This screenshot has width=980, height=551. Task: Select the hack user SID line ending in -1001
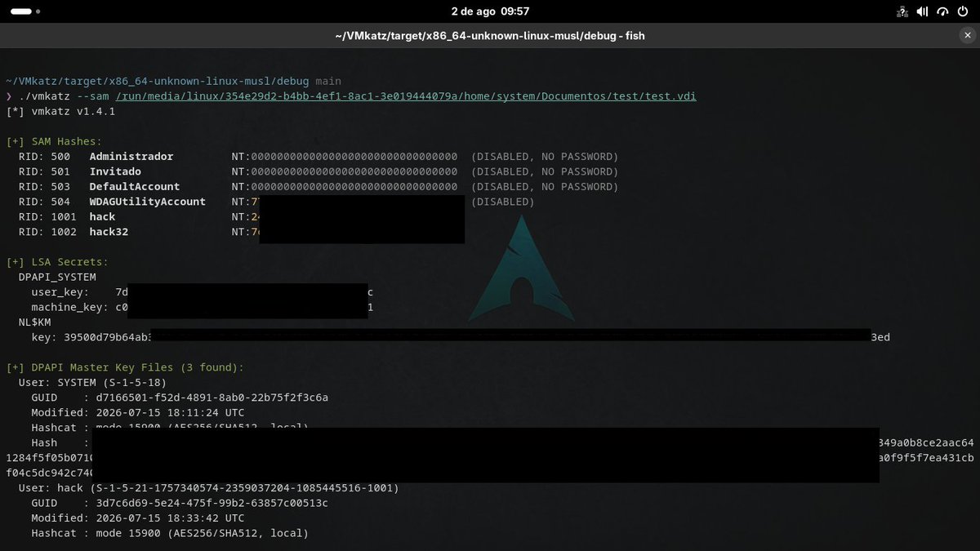[x=208, y=488]
